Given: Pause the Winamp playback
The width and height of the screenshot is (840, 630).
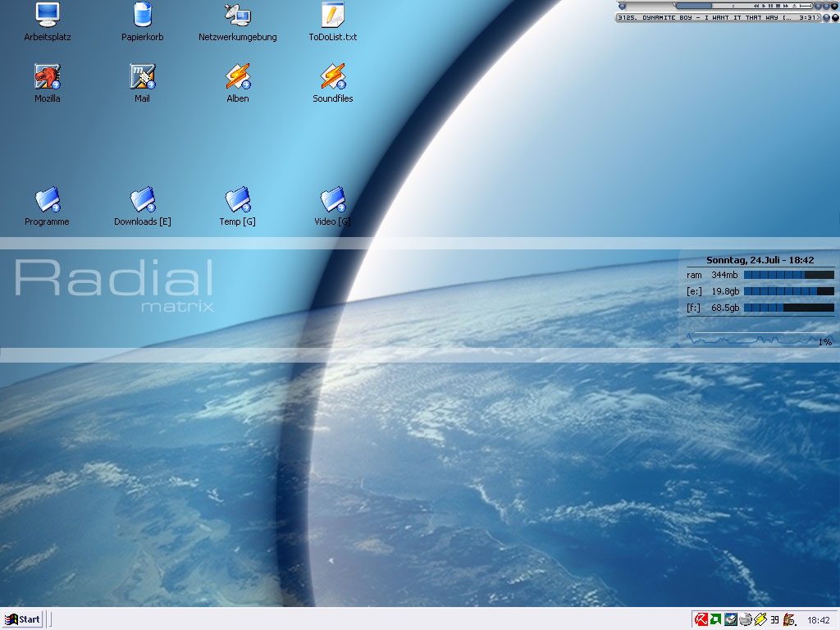Looking at the screenshot, I should pos(770,6).
